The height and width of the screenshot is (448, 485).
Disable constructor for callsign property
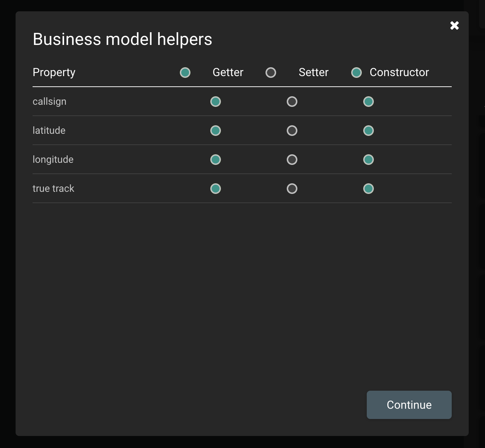tap(369, 102)
